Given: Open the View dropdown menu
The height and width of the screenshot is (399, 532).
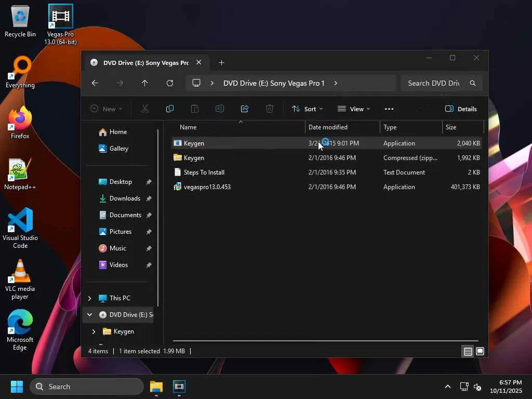Looking at the screenshot, I should pos(353,109).
